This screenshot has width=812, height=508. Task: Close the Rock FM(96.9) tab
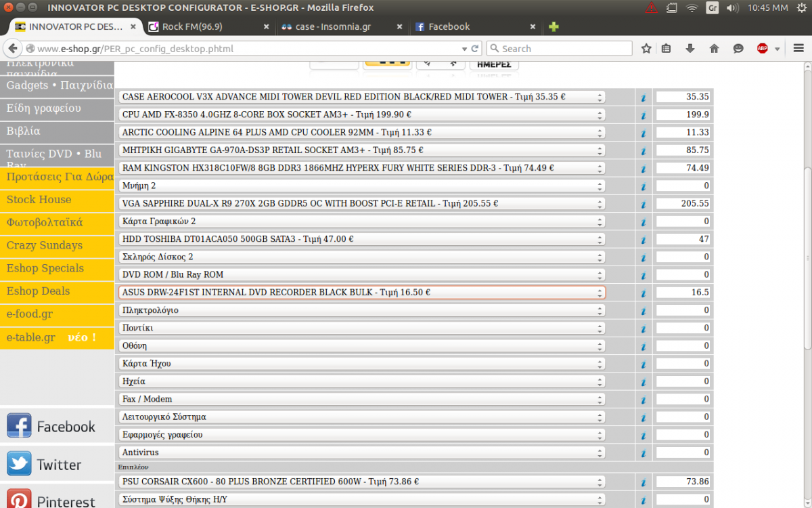tap(267, 27)
